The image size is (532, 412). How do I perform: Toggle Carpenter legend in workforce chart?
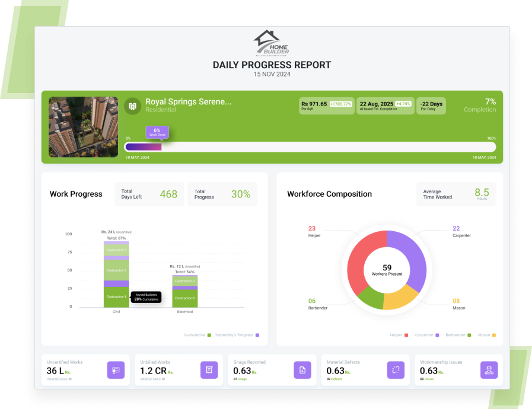(427, 335)
